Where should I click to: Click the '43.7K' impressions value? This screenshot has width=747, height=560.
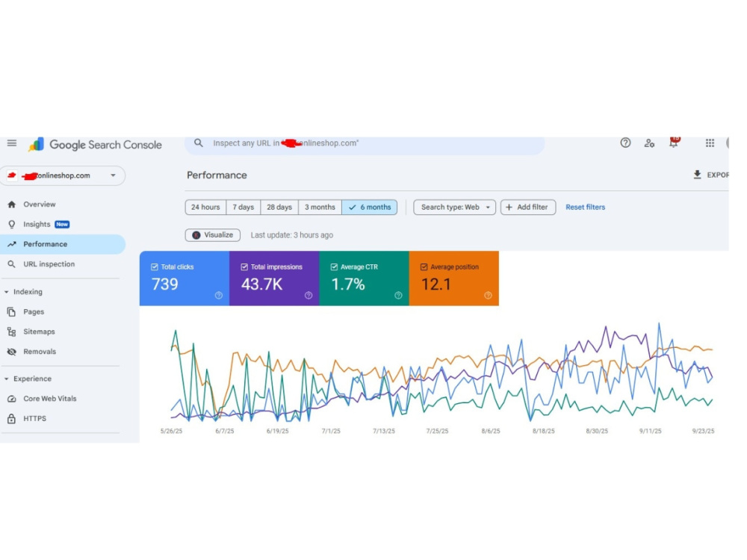tap(262, 284)
